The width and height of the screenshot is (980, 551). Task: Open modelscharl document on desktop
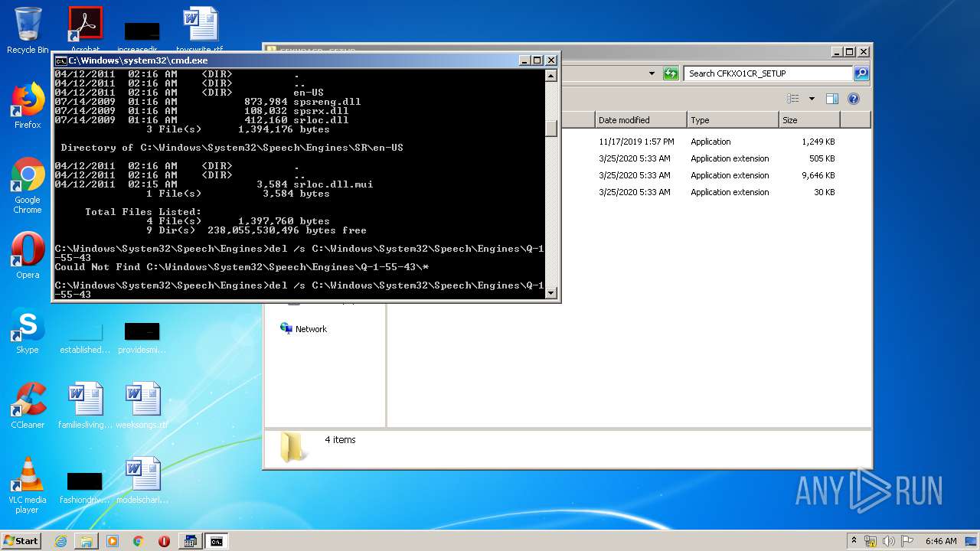coord(142,481)
